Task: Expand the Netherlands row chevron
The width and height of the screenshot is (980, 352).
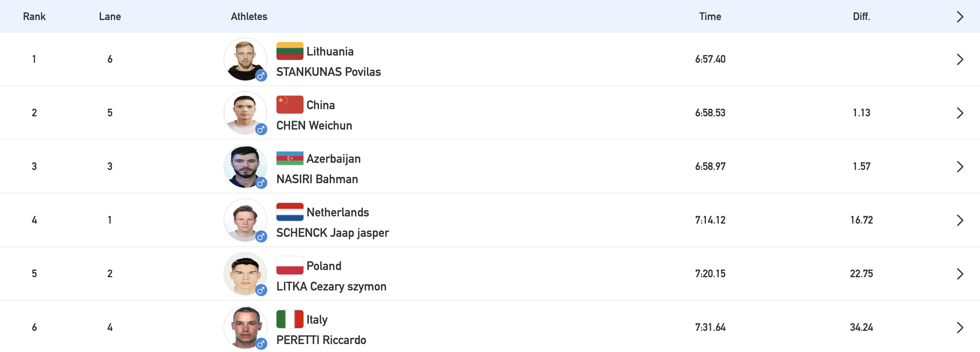Action: (960, 220)
